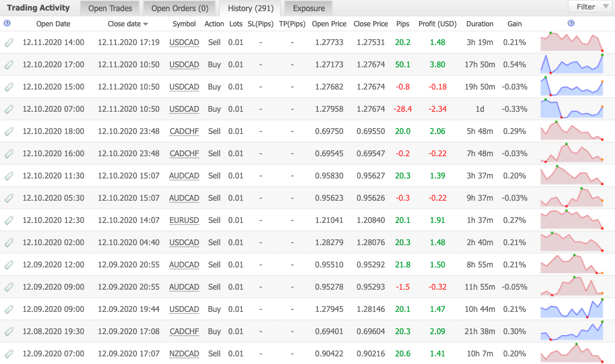Sort the table by Profit (USD) header
The width and height of the screenshot is (615, 364).
coord(437,24)
